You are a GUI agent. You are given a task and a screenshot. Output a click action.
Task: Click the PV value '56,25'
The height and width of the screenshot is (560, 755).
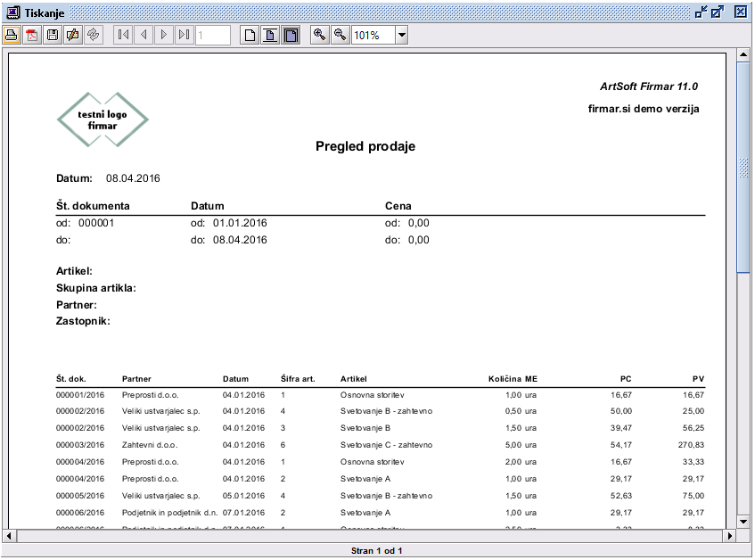coord(693,428)
